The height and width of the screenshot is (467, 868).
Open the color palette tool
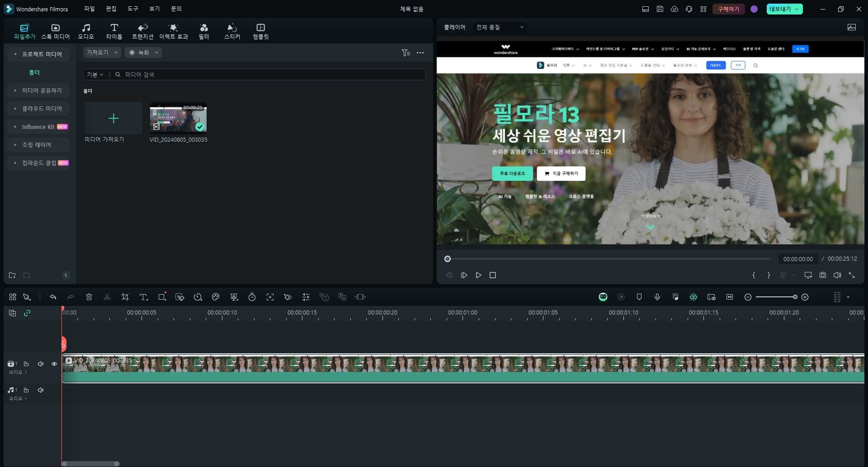[216, 297]
